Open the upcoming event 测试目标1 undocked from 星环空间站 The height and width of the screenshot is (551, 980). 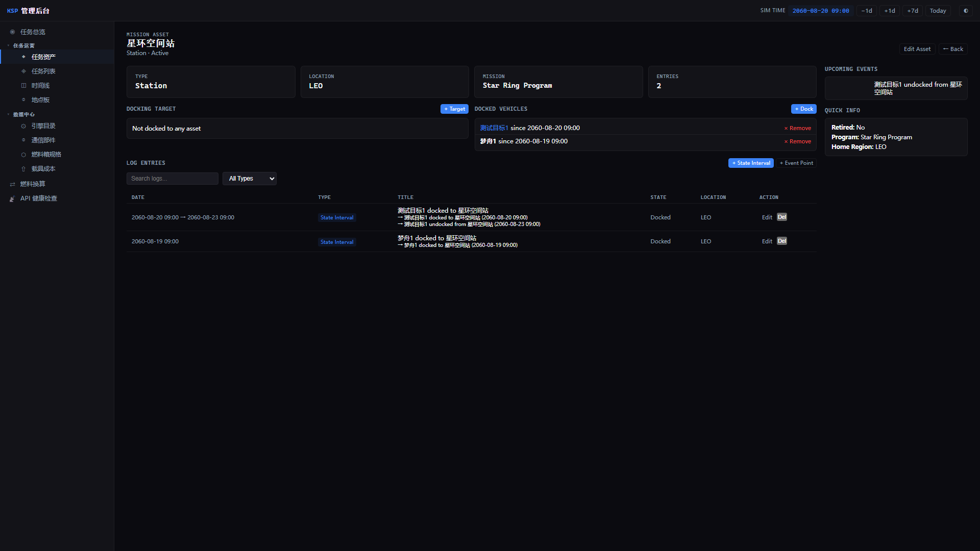point(896,88)
